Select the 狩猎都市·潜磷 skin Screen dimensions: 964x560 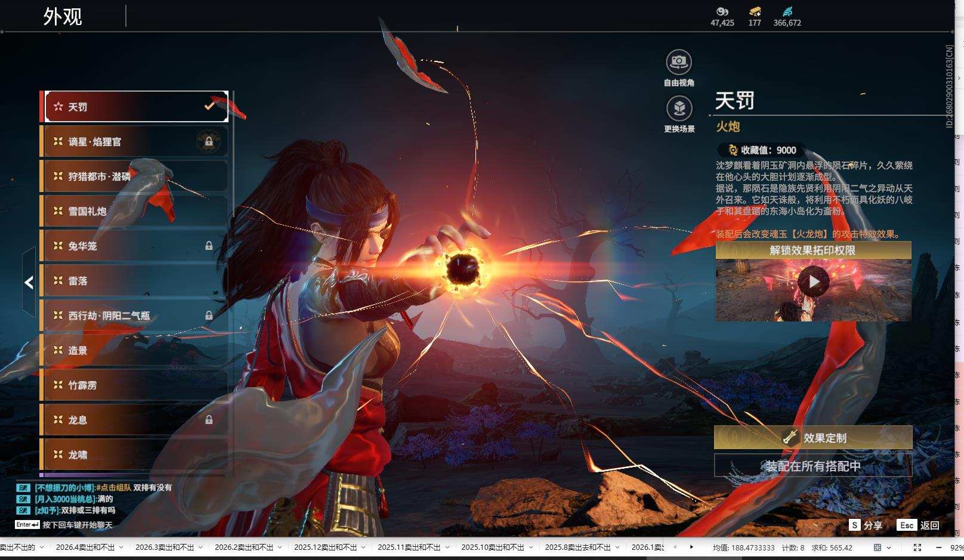pyautogui.click(x=134, y=176)
